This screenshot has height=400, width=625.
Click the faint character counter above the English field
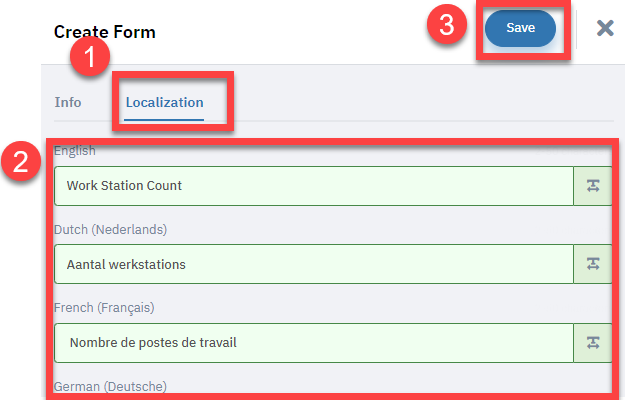pyautogui.click(x=571, y=151)
